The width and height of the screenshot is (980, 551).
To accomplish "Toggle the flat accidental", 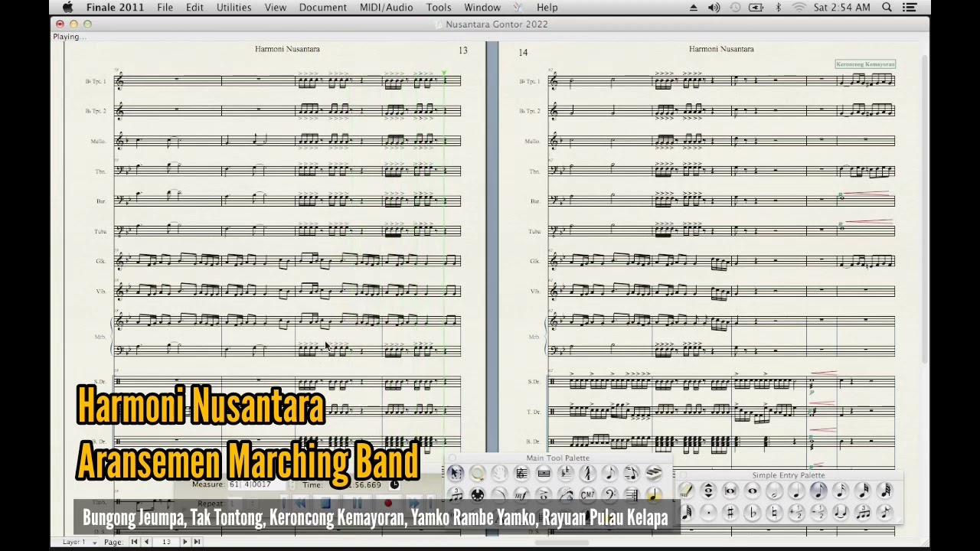I will 752,513.
